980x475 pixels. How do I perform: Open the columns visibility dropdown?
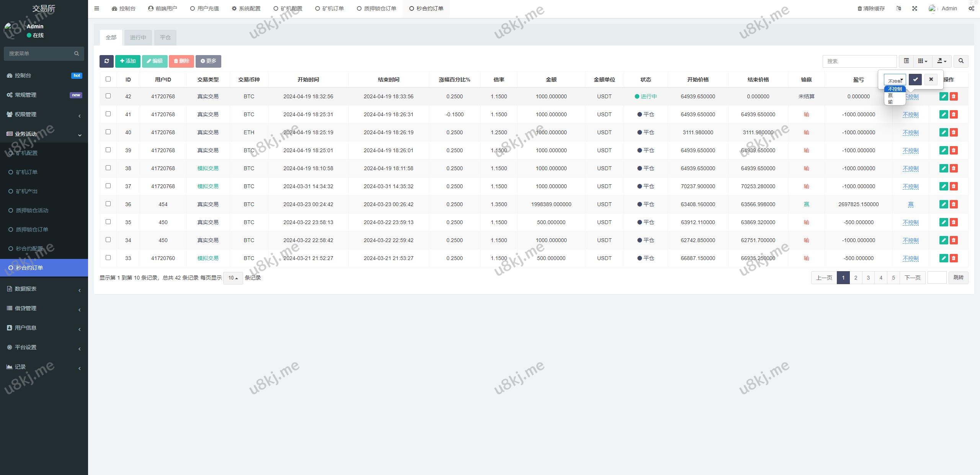923,61
